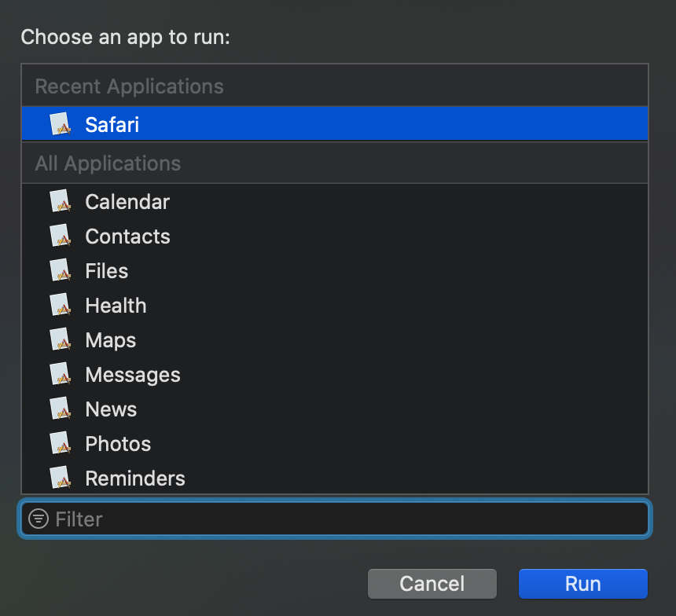This screenshot has height=616, width=676.
Task: Pick the Files text label
Action: pyautogui.click(x=106, y=271)
